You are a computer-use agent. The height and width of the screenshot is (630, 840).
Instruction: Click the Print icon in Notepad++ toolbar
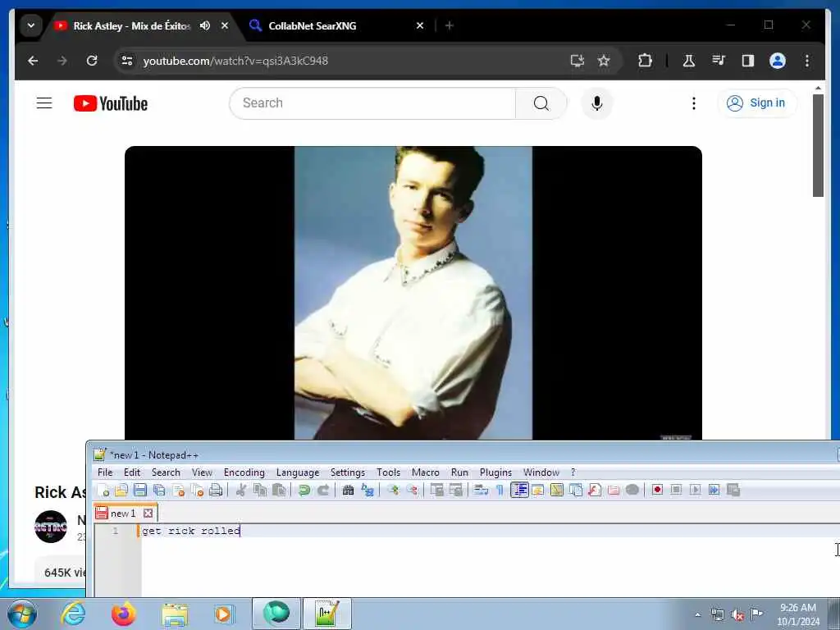tap(216, 491)
